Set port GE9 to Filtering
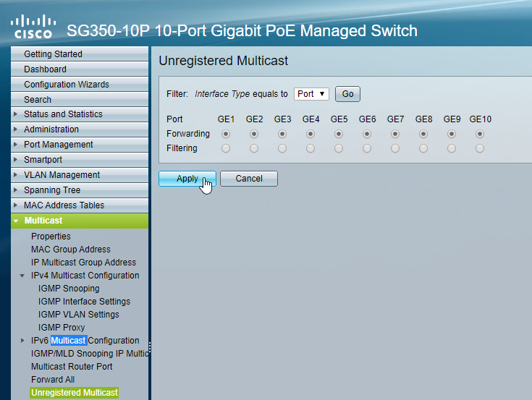Image resolution: width=532 pixels, height=400 pixels. tap(451, 148)
